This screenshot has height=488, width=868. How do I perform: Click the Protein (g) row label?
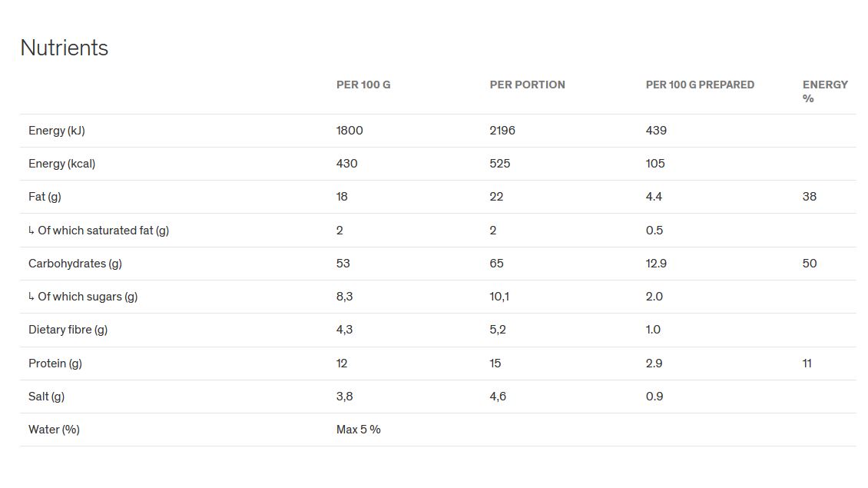55,364
